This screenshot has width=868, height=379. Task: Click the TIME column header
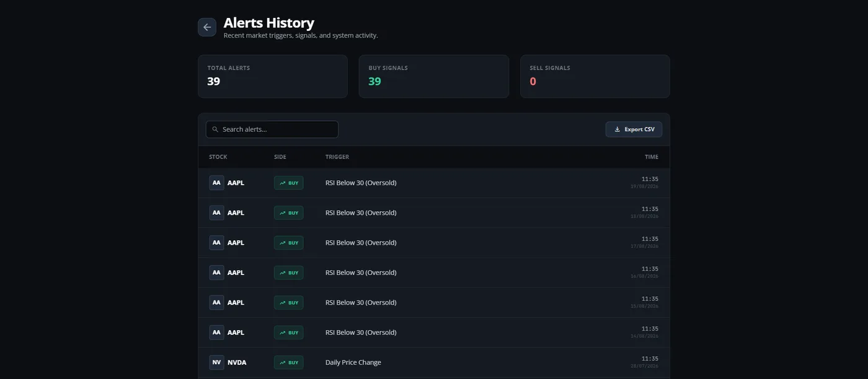[652, 157]
